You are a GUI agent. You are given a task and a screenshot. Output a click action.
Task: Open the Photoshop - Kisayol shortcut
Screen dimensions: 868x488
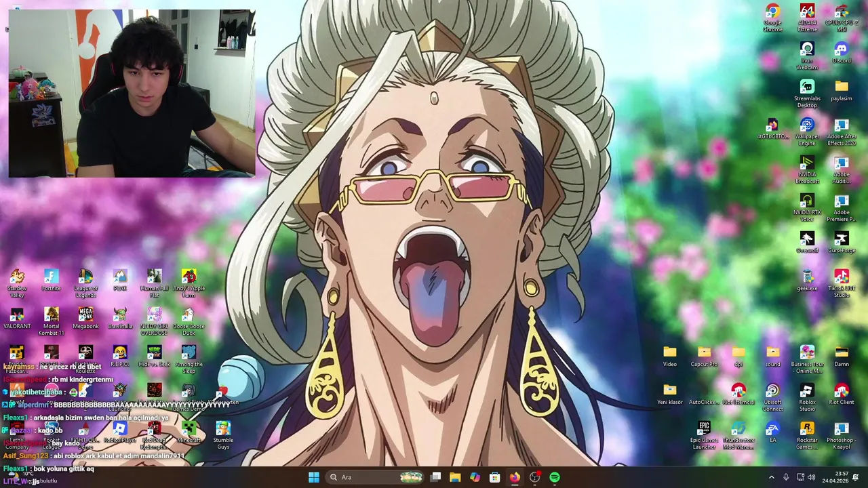click(x=842, y=435)
